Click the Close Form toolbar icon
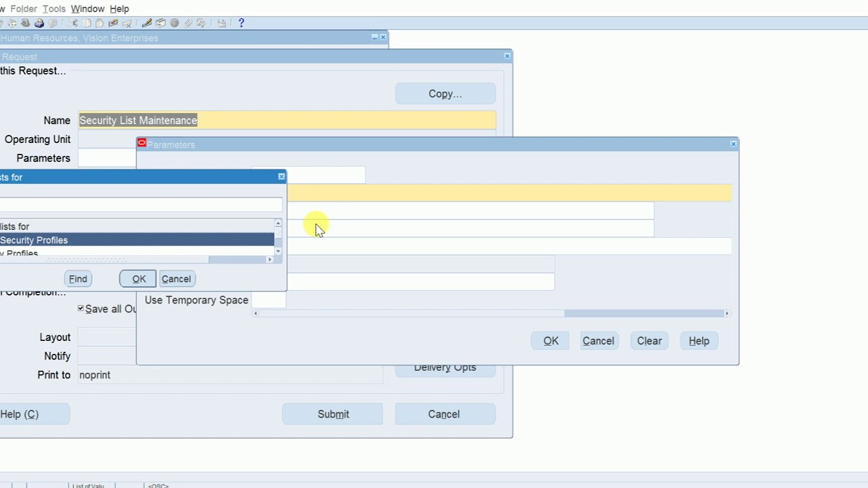868x488 pixels. pos(52,23)
